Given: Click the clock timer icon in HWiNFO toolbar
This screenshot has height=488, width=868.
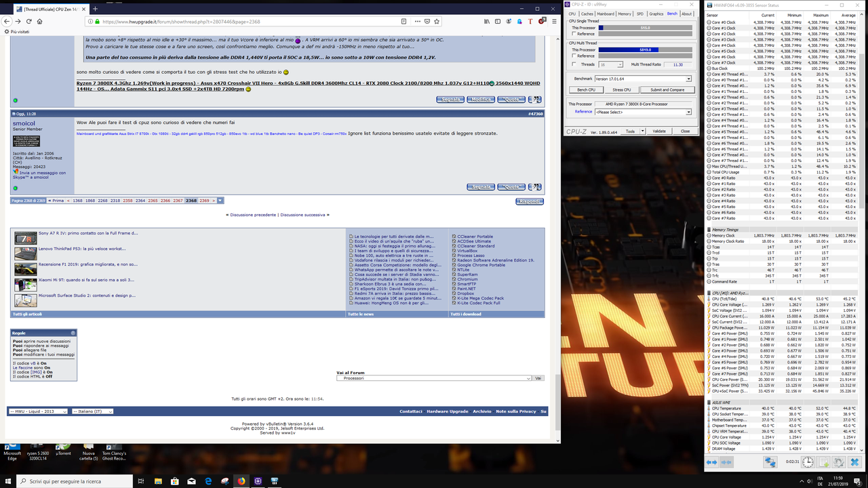Looking at the screenshot, I should (808, 463).
